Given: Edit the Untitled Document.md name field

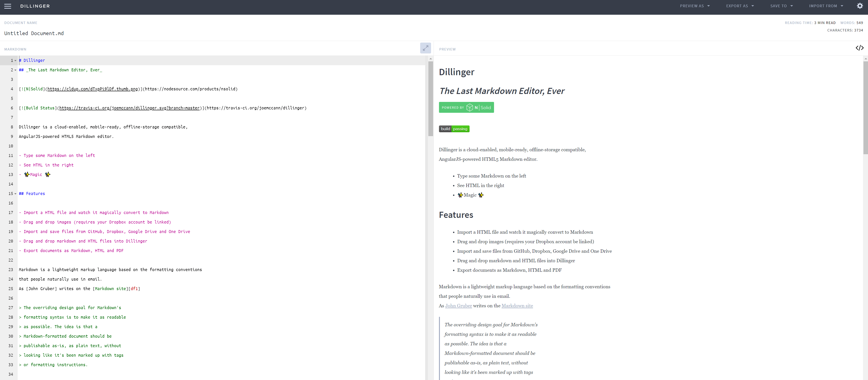Looking at the screenshot, I should [34, 33].
